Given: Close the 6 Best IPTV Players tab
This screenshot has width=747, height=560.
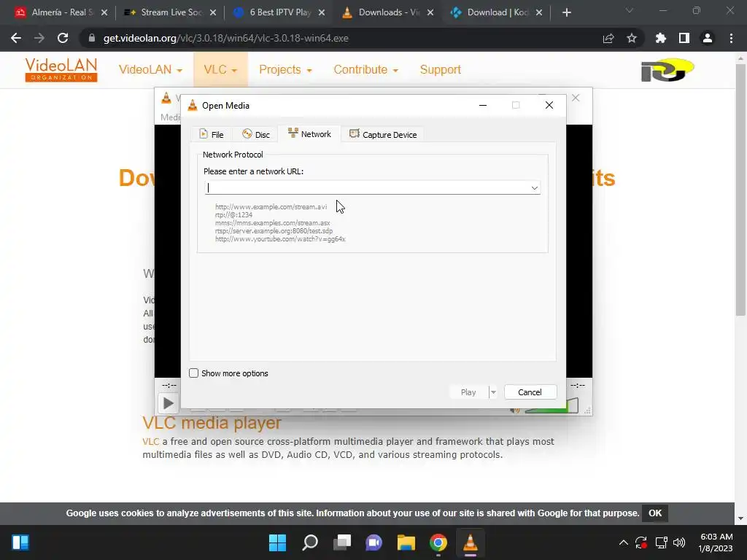Looking at the screenshot, I should [x=322, y=12].
